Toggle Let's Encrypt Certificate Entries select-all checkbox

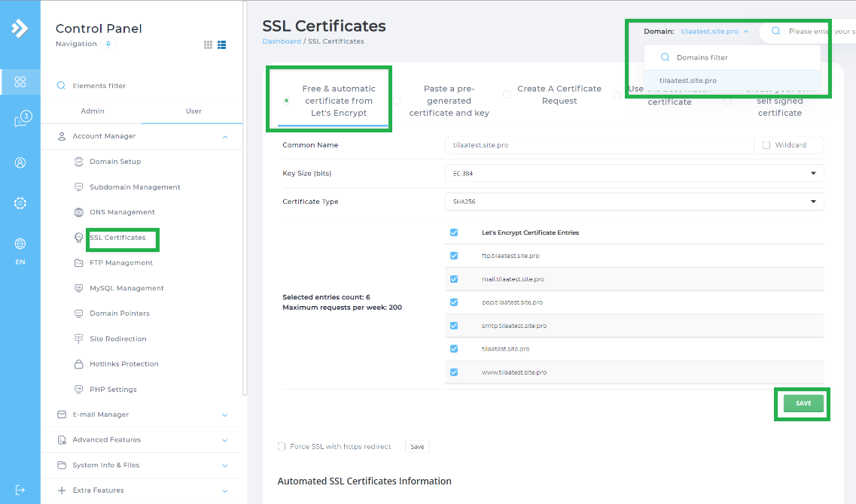(454, 232)
